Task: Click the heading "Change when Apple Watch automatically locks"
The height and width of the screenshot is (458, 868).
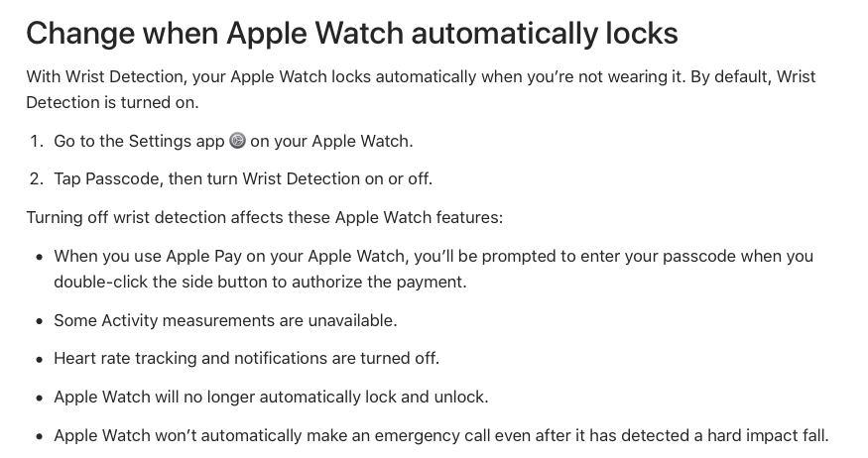Action: (x=352, y=33)
